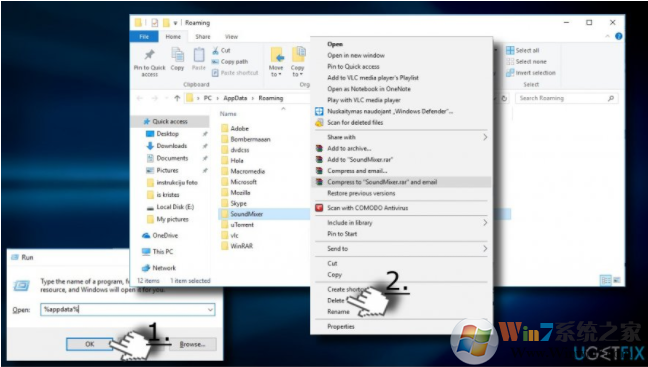Switch to the View ribbon tab
Screen dimensions: 648x367
pos(231,37)
